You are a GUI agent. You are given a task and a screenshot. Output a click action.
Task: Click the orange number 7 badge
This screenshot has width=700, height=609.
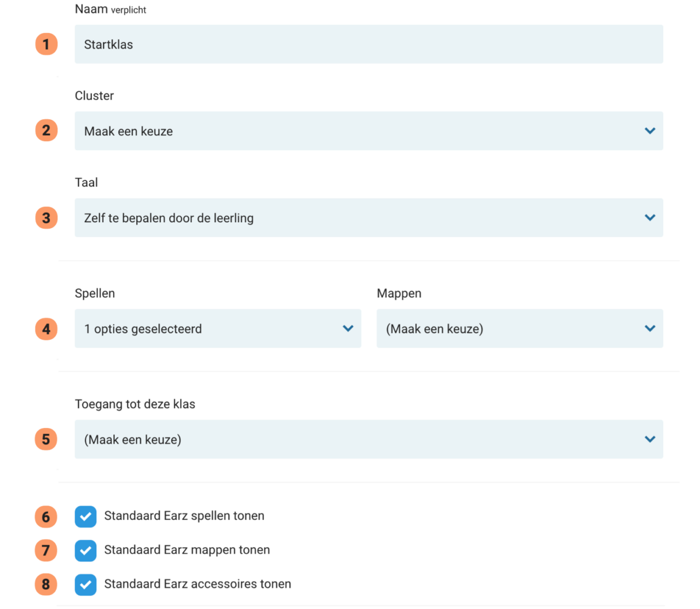pos(46,550)
